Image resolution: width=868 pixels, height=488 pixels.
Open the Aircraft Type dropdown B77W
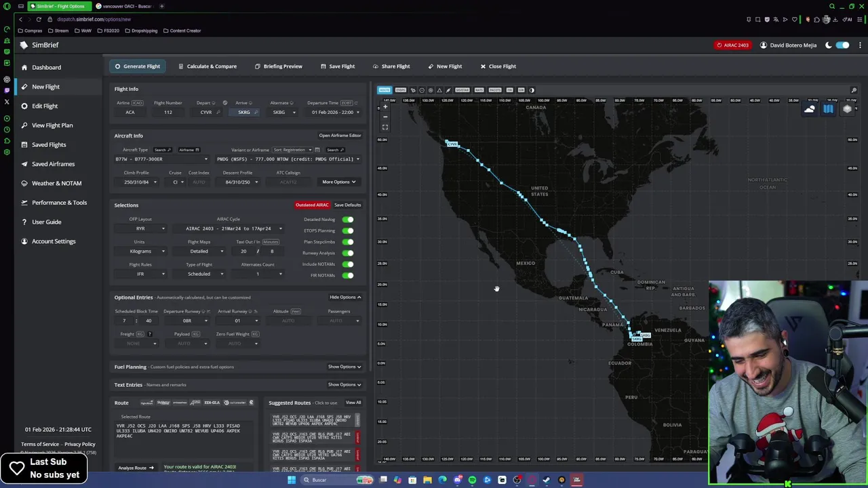[161, 159]
